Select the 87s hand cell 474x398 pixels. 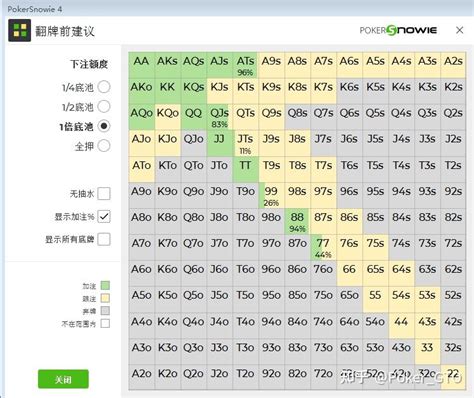(x=324, y=221)
